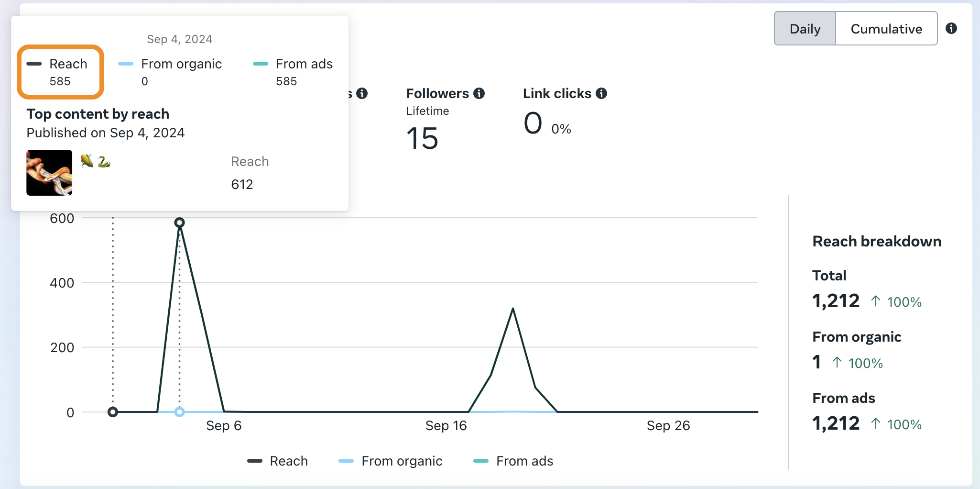The height and width of the screenshot is (489, 980).
Task: Select the 1,212 value under Total
Action: [836, 301]
